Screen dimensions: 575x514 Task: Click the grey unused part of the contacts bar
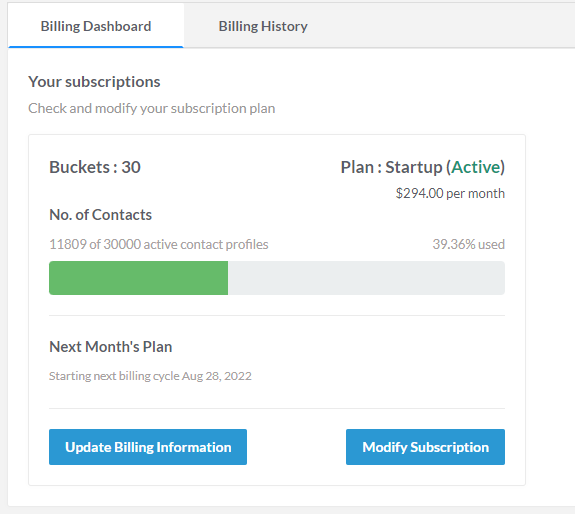click(x=366, y=278)
